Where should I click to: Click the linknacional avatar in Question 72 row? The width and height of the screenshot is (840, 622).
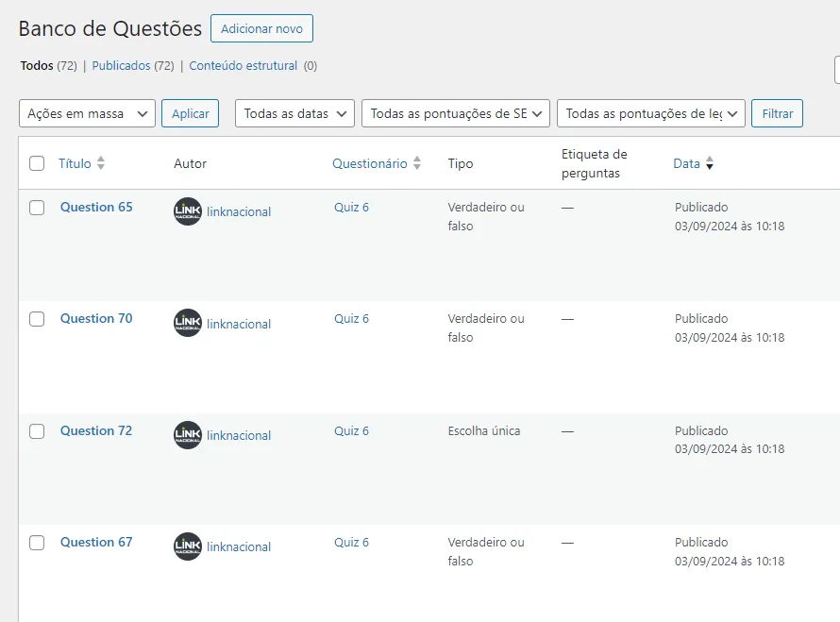(188, 435)
